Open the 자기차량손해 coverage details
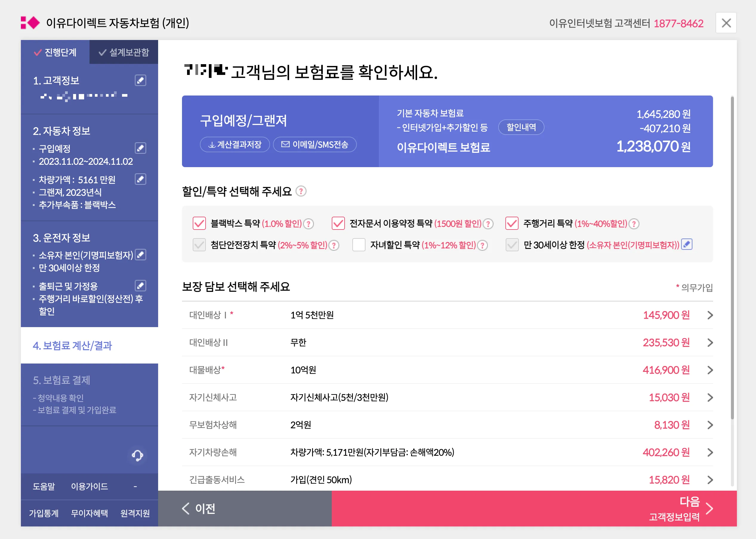This screenshot has height=539, width=756. pyautogui.click(x=710, y=452)
